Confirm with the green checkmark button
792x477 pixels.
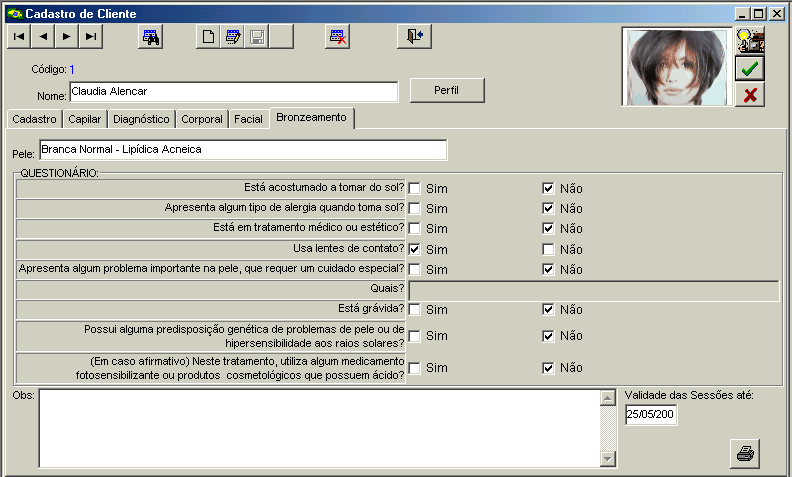pyautogui.click(x=750, y=68)
